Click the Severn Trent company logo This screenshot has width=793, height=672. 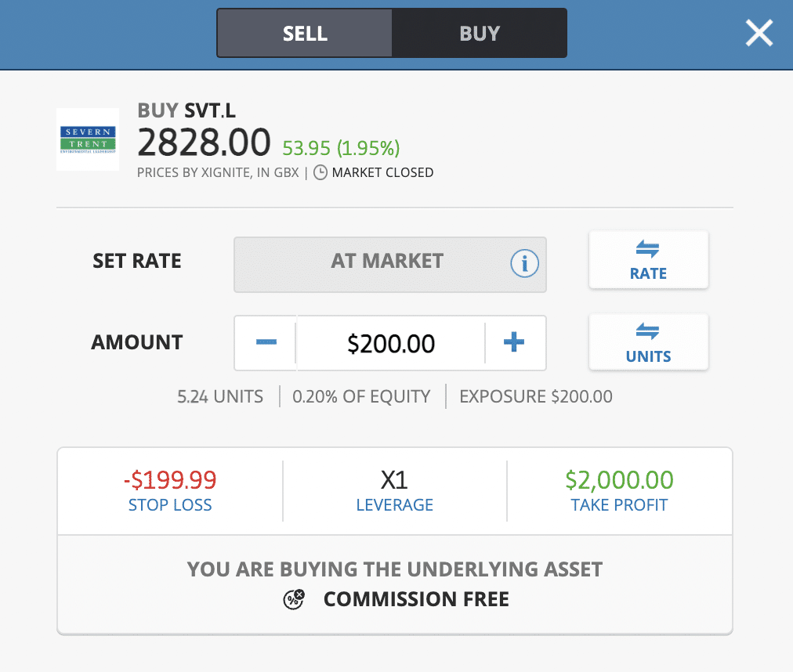[x=87, y=139]
